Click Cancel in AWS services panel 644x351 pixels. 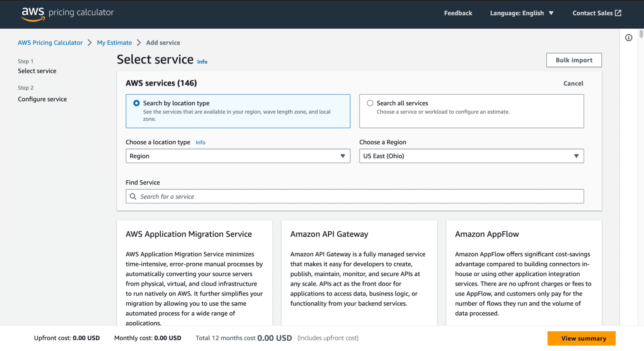point(573,83)
